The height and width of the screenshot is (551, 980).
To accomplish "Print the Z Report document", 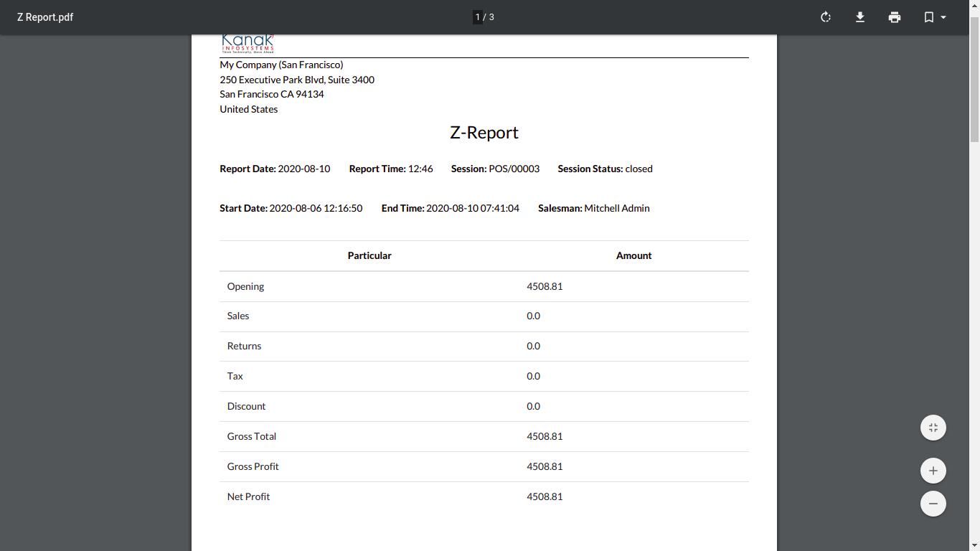I will pyautogui.click(x=895, y=17).
